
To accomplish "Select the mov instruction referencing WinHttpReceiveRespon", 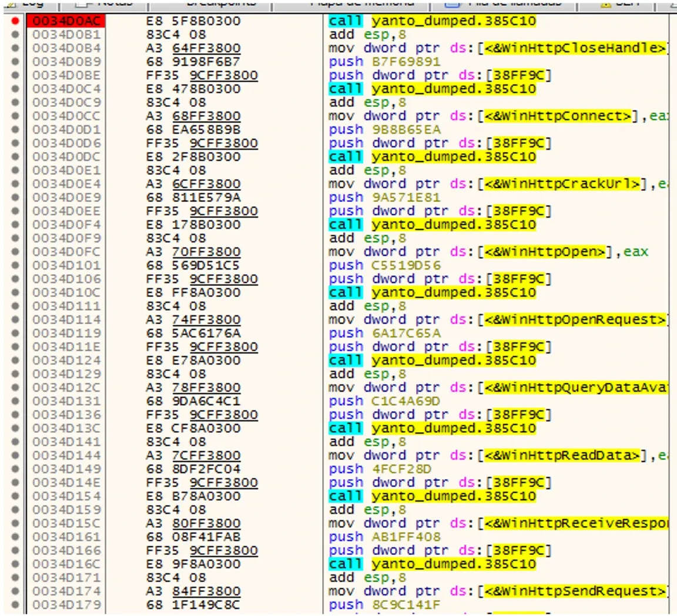I will click(498, 524).
